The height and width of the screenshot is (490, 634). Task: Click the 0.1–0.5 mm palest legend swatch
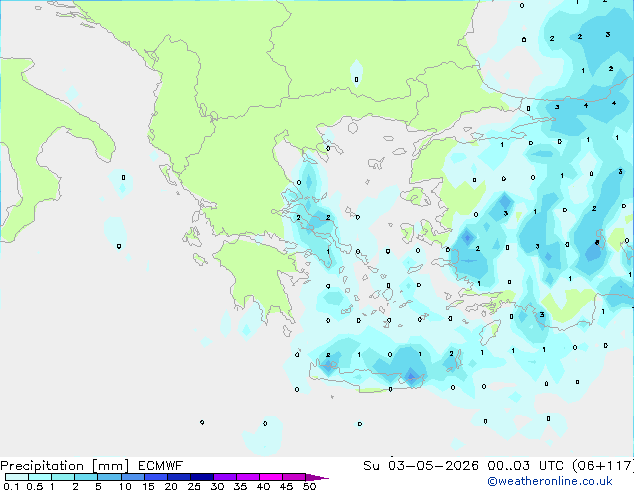click(x=17, y=477)
